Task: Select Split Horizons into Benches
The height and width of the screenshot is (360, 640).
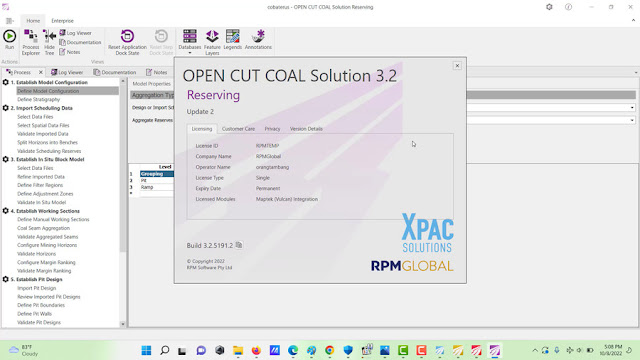Action: click(47, 142)
